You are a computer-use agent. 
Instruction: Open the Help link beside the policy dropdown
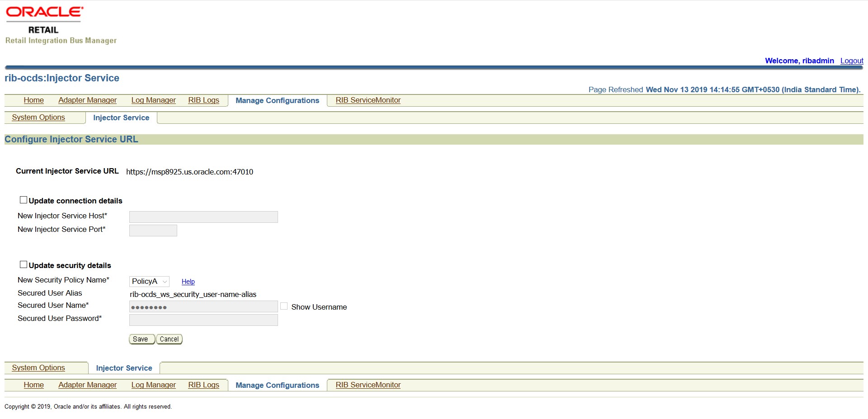tap(188, 282)
